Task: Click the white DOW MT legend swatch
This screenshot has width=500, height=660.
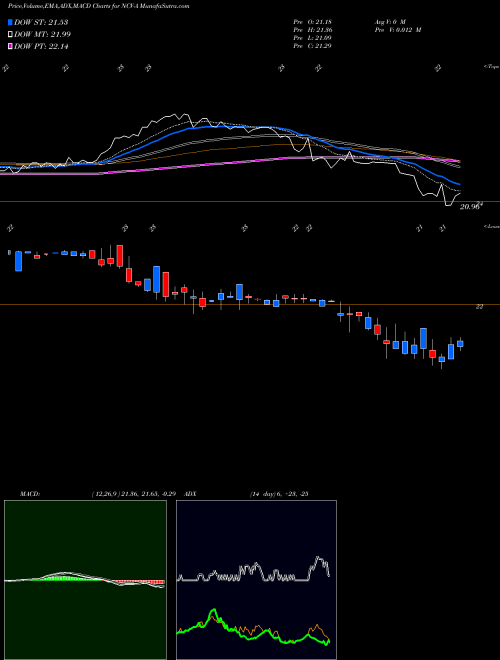Action: [x=10, y=35]
